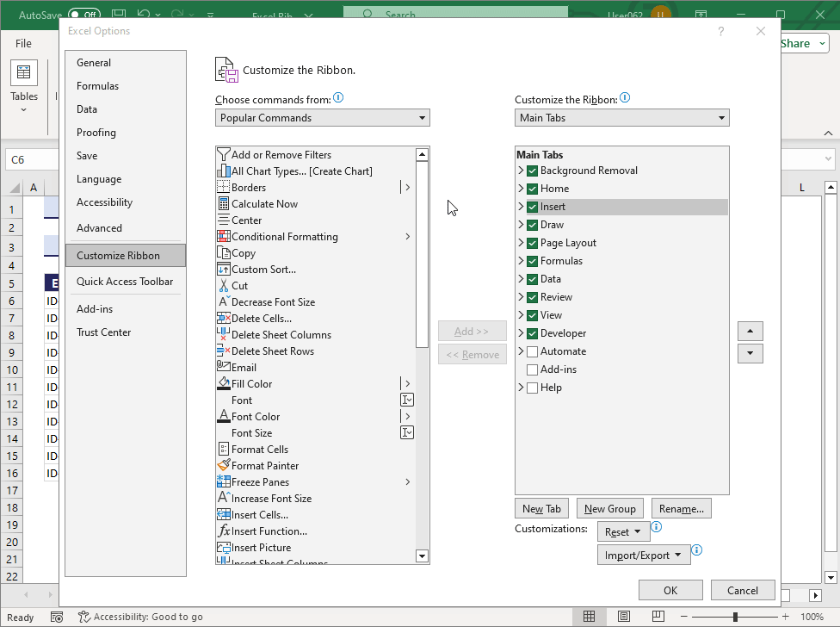Select the Format Cells icon
The height and width of the screenshot is (627, 840).
(224, 449)
